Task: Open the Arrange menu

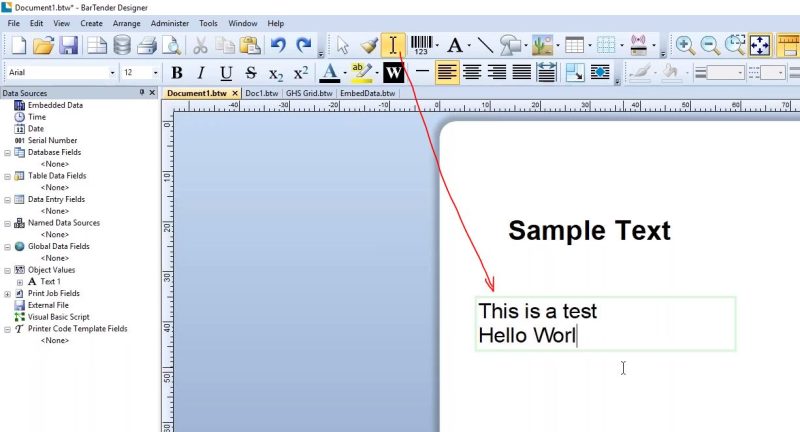Action: tap(127, 23)
